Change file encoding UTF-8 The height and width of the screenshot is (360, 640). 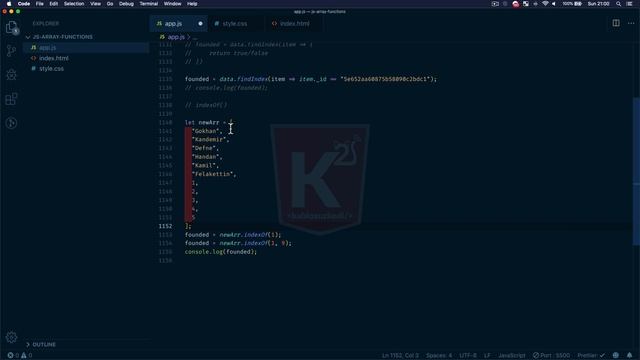468,355
